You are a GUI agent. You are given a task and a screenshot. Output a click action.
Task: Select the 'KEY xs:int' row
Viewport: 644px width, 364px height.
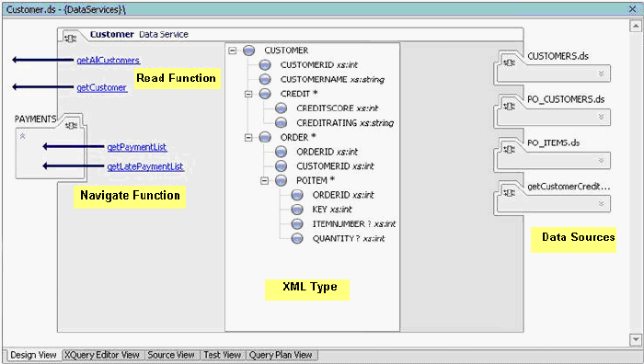(x=332, y=210)
